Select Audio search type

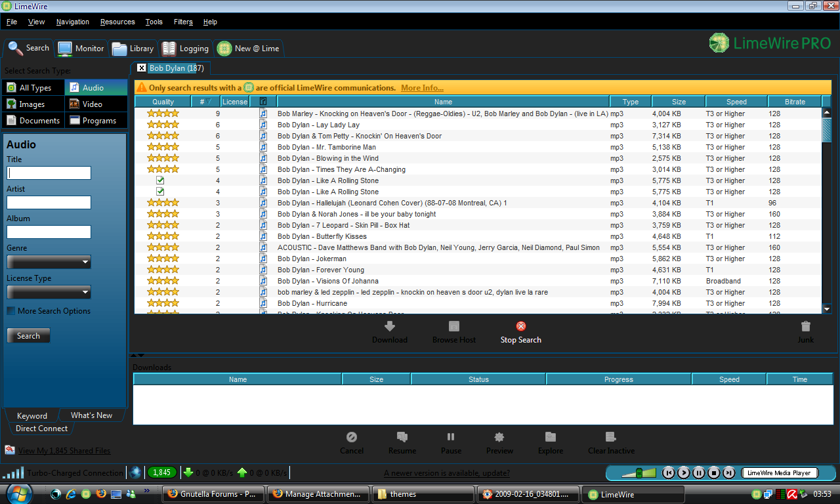tap(96, 88)
